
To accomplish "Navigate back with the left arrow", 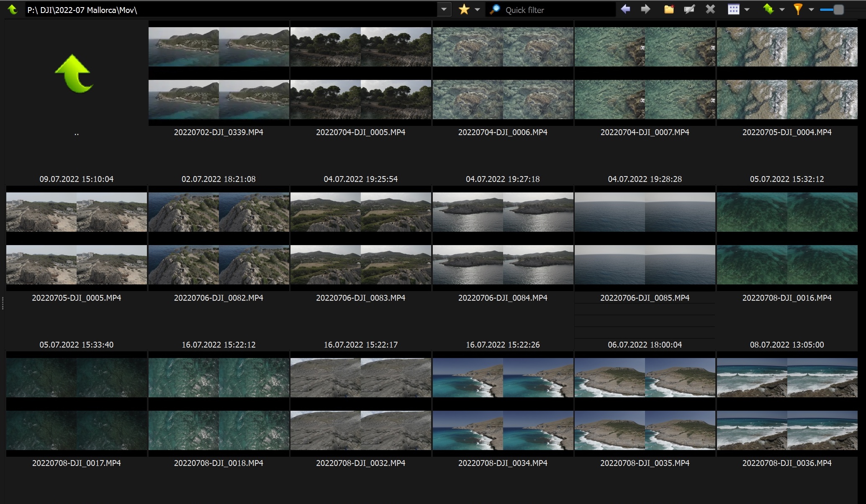I will pos(625,9).
